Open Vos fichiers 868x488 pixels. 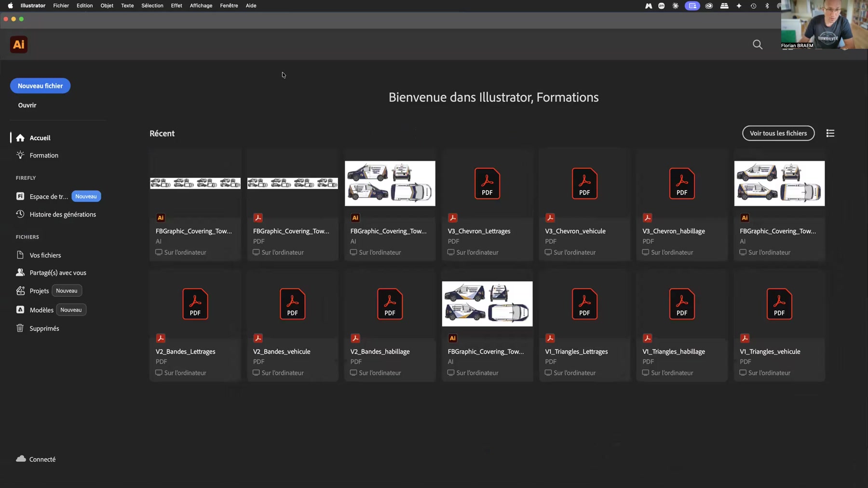pos(39,255)
